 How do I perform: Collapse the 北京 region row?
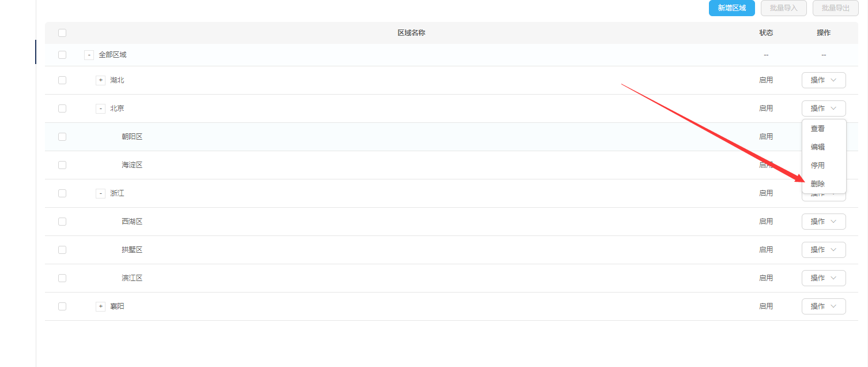point(100,108)
